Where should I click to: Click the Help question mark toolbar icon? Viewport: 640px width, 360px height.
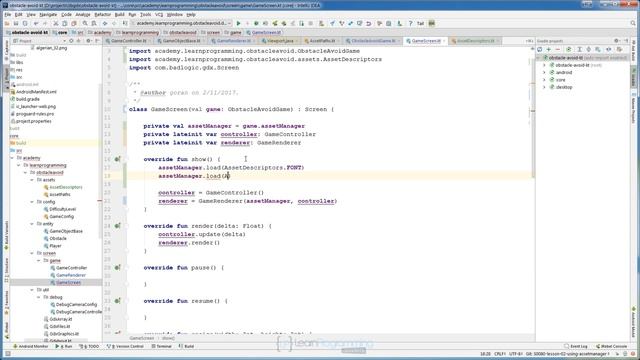(x=411, y=23)
